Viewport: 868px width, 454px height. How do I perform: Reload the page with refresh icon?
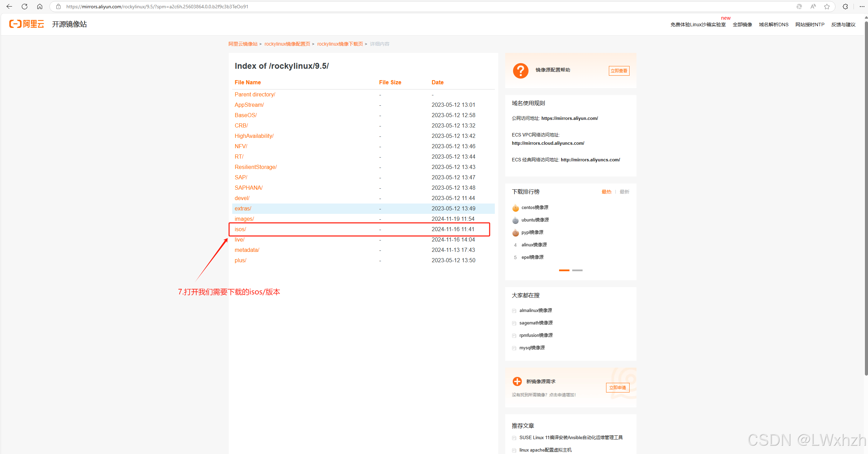[x=25, y=7]
